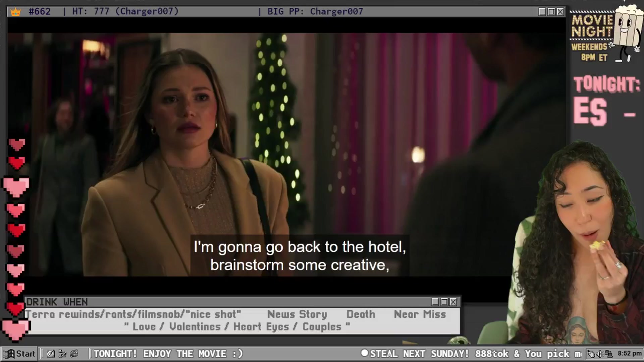This screenshot has height=362, width=644.
Task: Click the 'MOVIE NIGHT' logo text
Action: click(x=592, y=26)
